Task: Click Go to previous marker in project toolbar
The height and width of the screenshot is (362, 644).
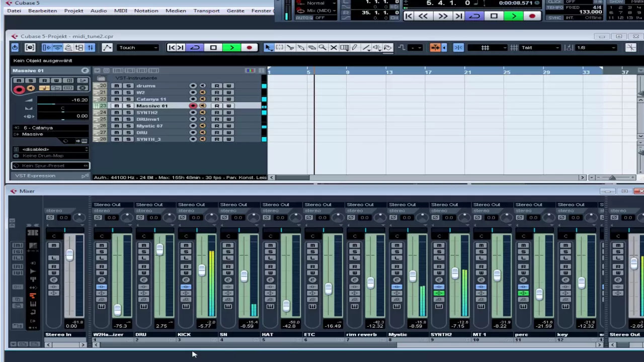Action: 172,47
